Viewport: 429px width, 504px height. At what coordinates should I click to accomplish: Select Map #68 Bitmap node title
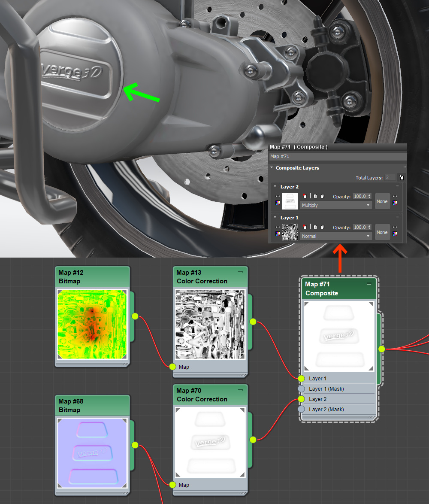pos(92,405)
